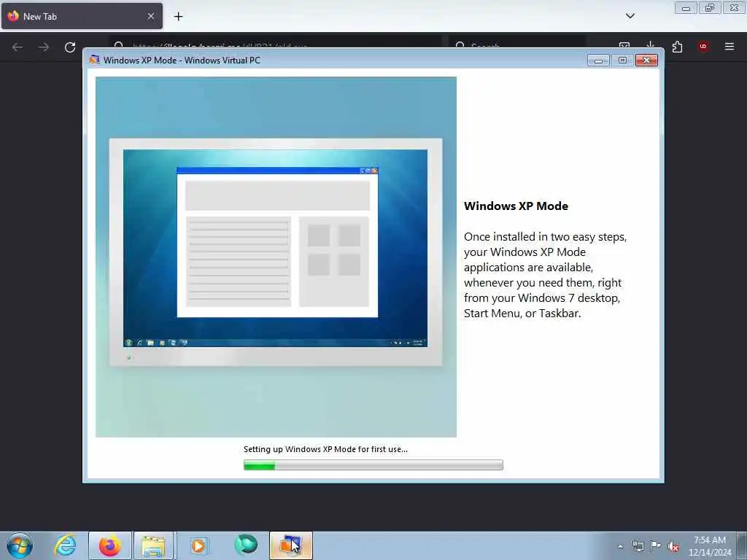747x560 pixels.
Task: Click the green globe taskbar icon
Action: click(x=246, y=545)
